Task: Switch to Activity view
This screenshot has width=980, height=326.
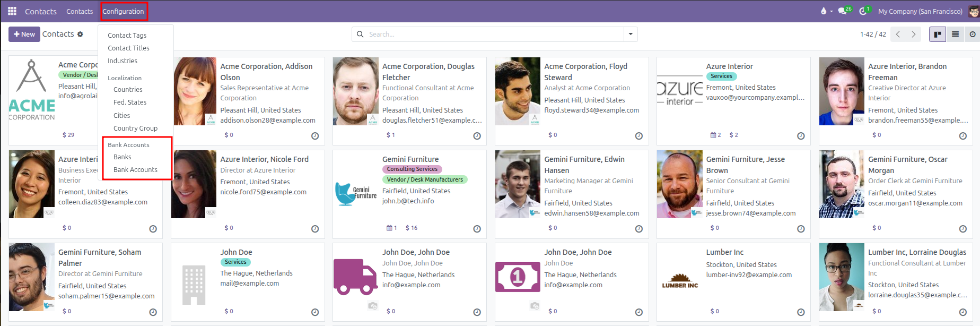Action: click(973, 35)
